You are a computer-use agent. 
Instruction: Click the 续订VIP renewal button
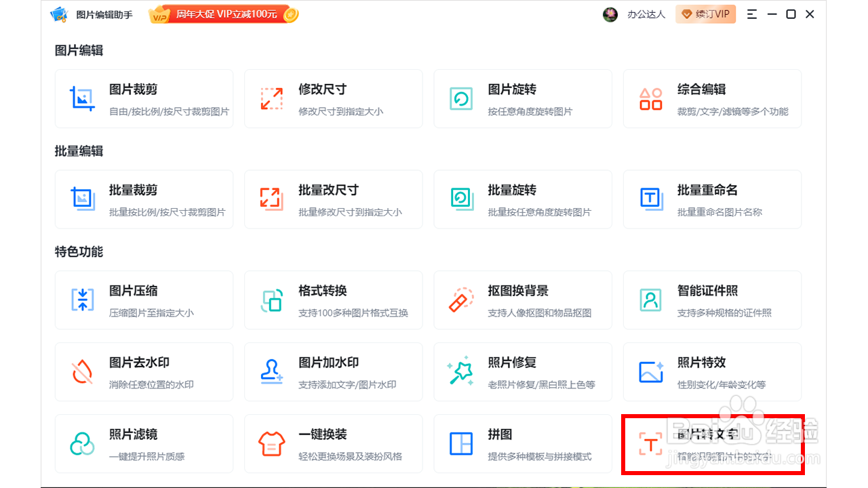pos(705,14)
